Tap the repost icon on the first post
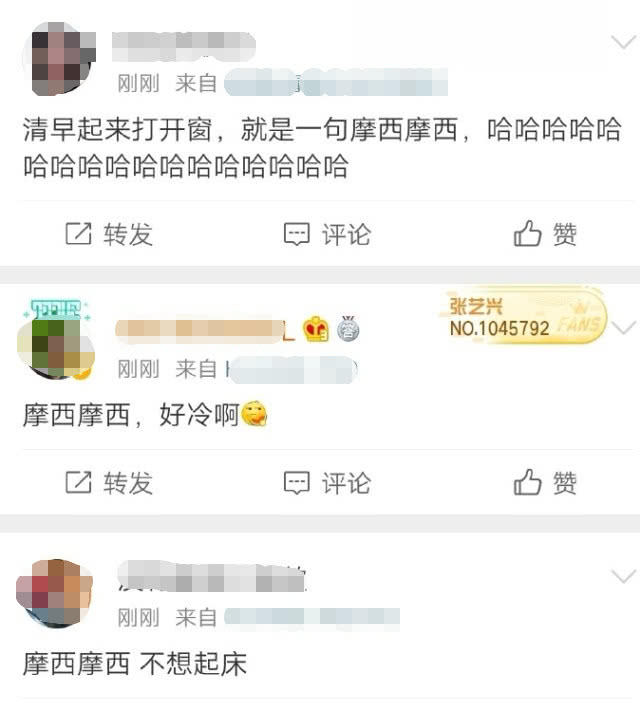Screen dimensions: 640x710 pyautogui.click(x=78, y=234)
